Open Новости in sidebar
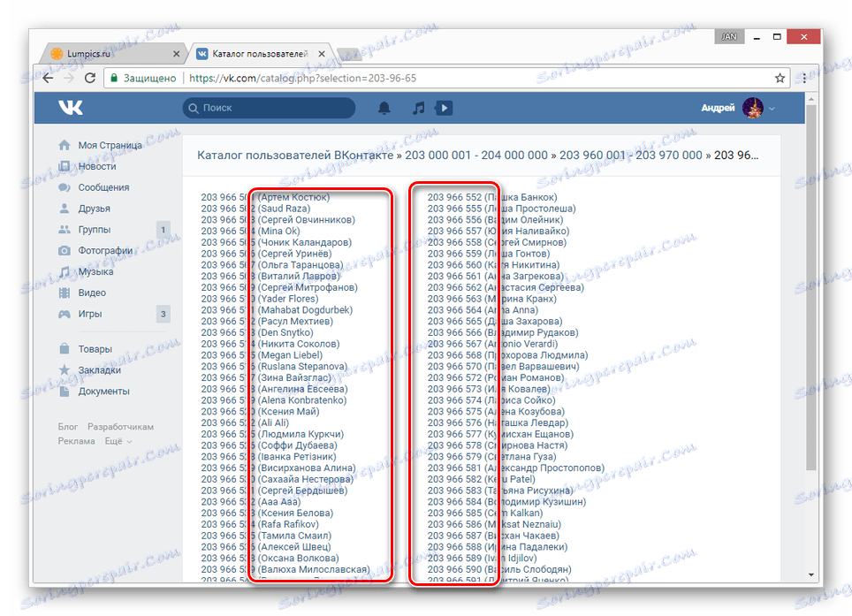852x616 pixels. click(96, 166)
